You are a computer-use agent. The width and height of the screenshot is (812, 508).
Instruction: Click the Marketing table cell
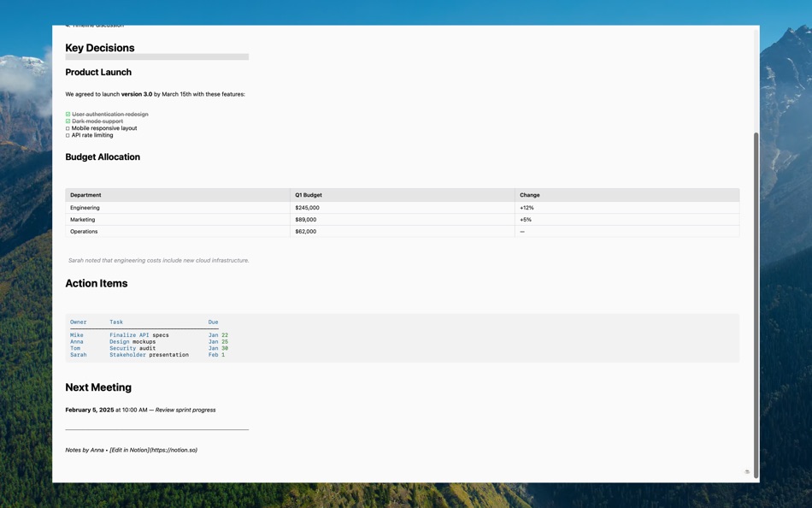[178, 219]
